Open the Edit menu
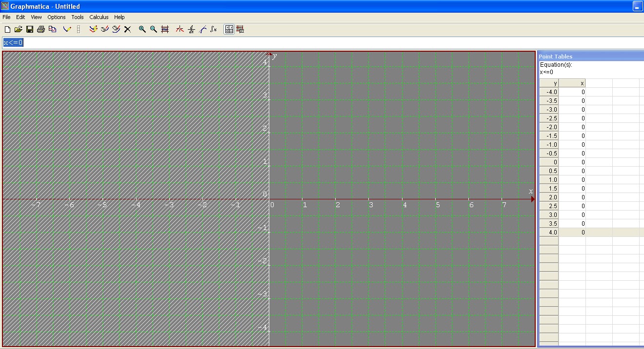The height and width of the screenshot is (349, 644). (20, 17)
